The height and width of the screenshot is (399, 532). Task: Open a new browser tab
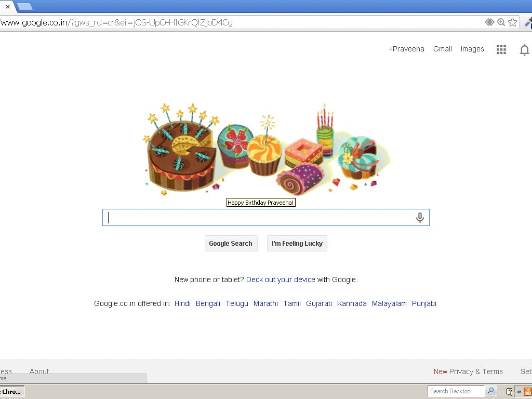click(x=24, y=6)
